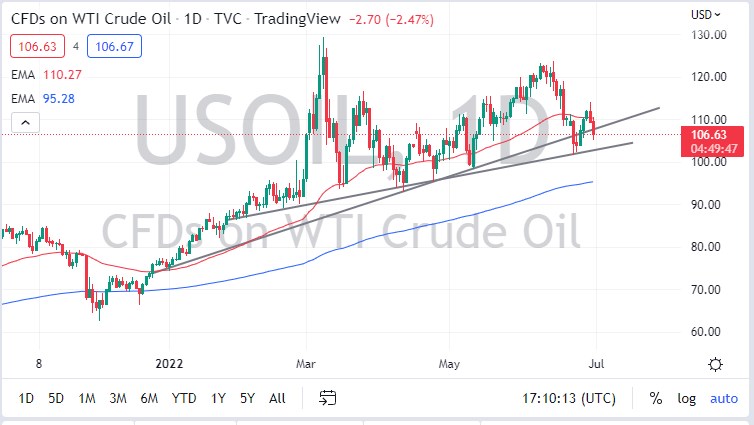Toggle log scale mode
754x425 pixels.
tap(686, 398)
